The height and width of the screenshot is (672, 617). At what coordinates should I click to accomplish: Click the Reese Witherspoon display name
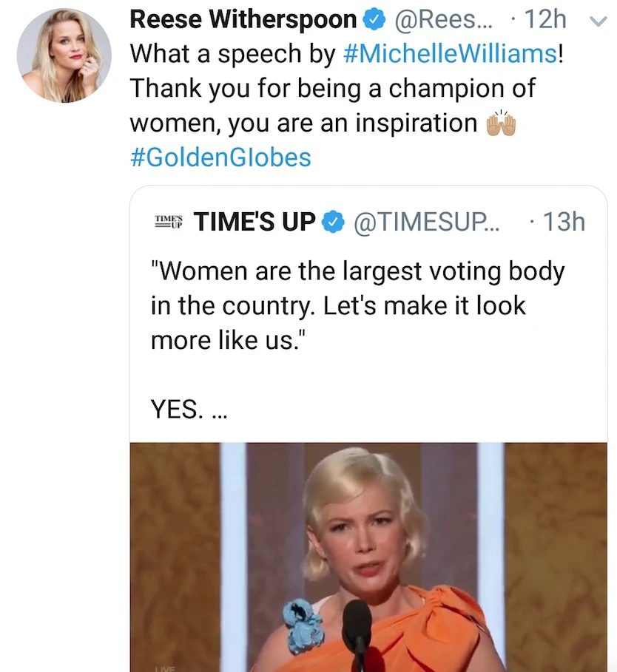243,21
